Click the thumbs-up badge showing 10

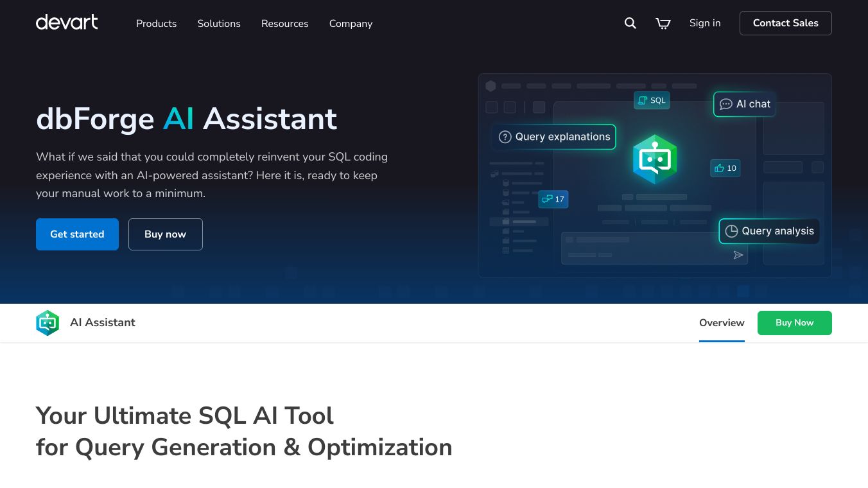(725, 168)
